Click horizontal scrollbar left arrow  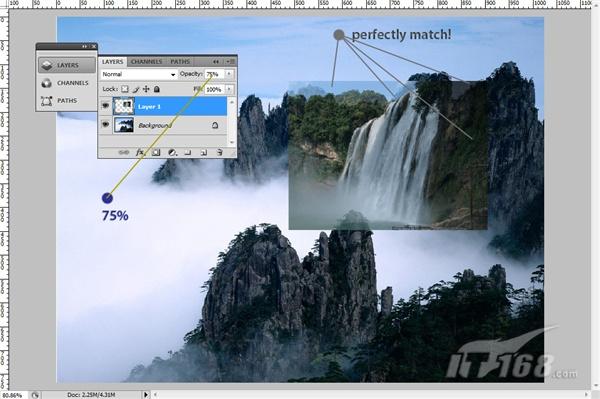(155, 394)
